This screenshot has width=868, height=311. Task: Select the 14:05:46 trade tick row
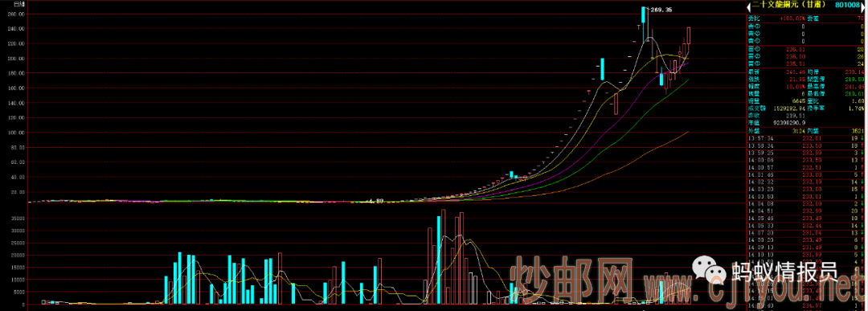click(806, 218)
